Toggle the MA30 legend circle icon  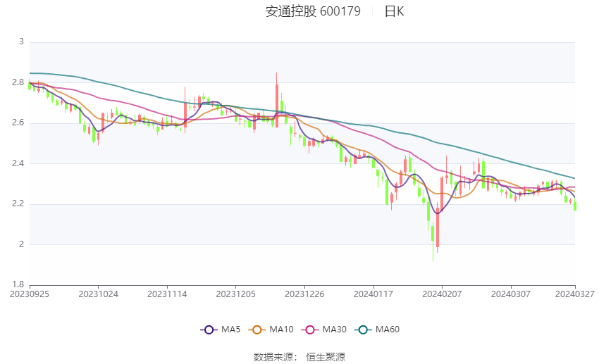click(310, 330)
